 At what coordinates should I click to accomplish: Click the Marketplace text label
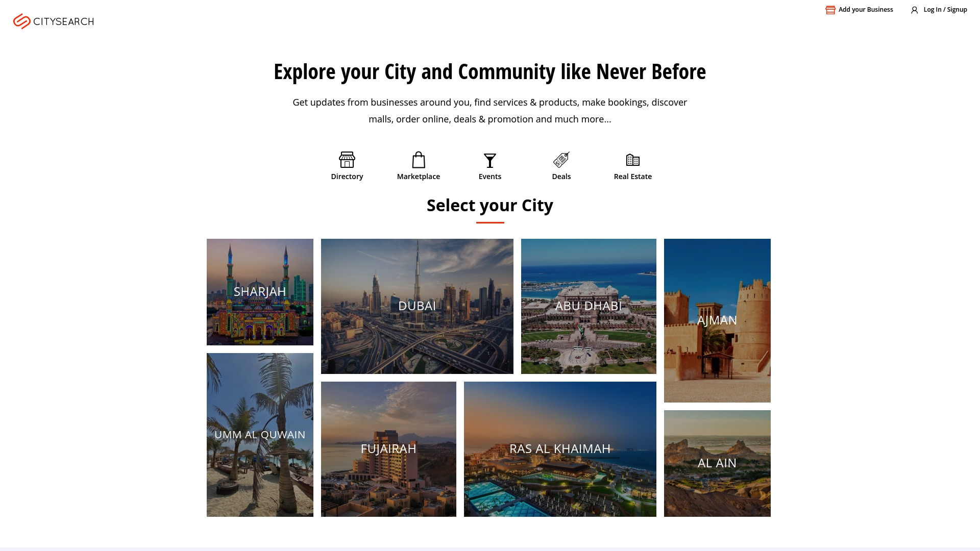tap(419, 177)
